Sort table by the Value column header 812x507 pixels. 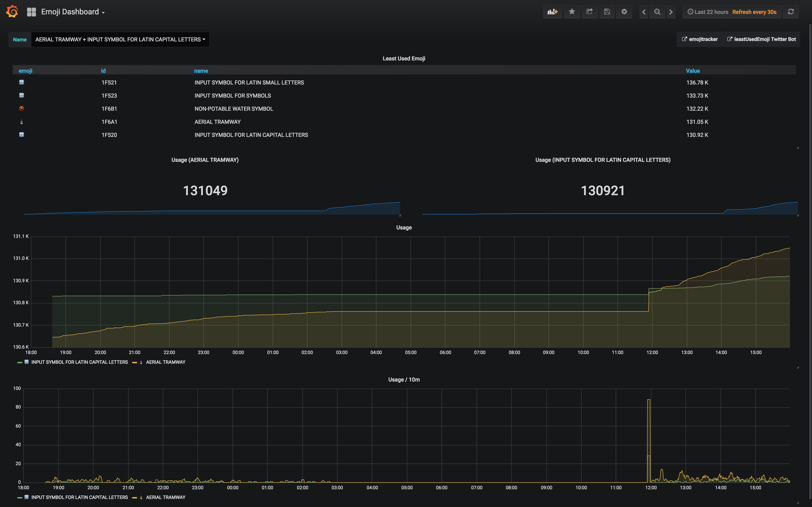[x=693, y=70]
